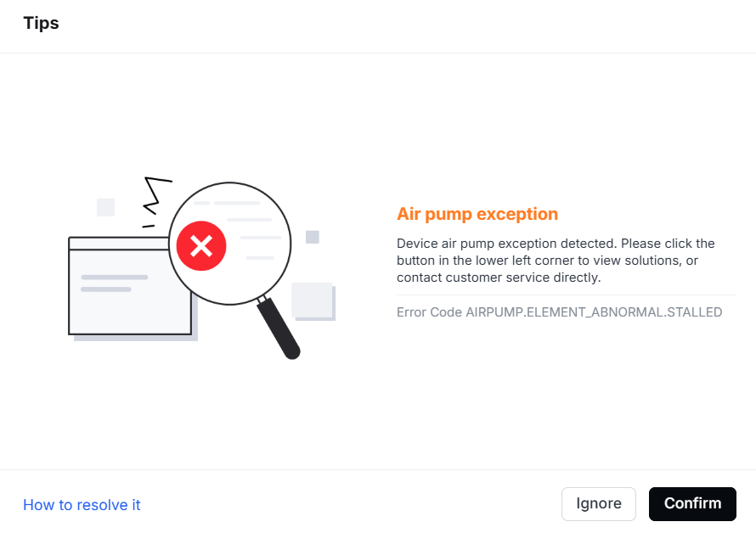Acknowledge the error with Confirm button
756x533 pixels.
coord(692,503)
